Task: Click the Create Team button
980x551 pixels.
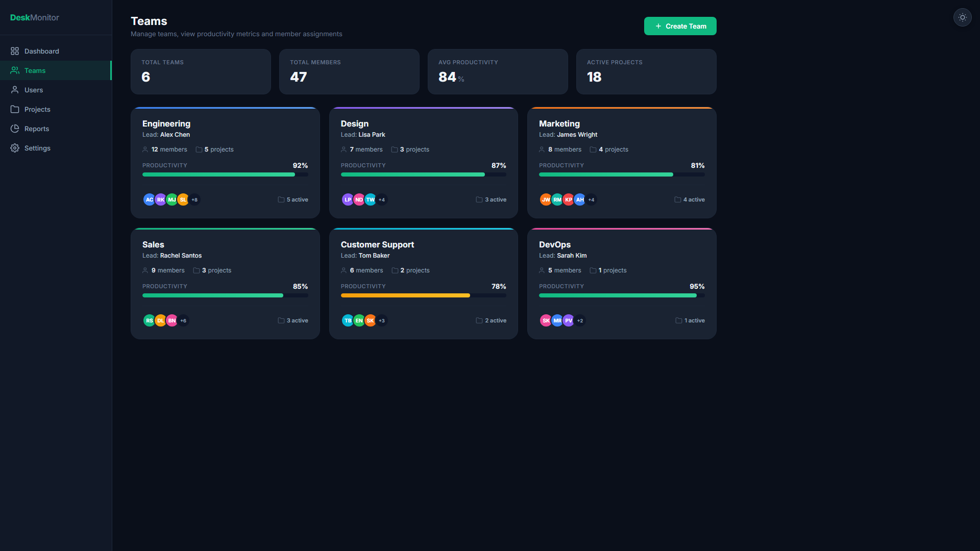Action: point(680,26)
